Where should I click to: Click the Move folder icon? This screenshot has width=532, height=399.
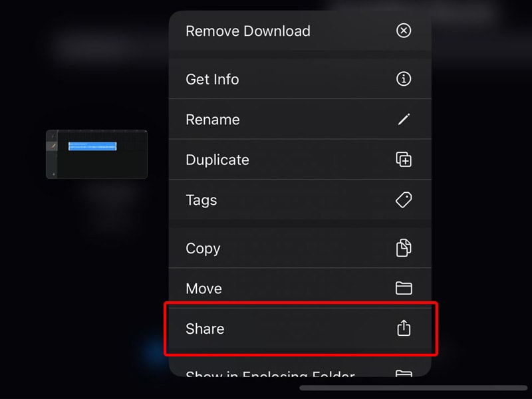(404, 289)
